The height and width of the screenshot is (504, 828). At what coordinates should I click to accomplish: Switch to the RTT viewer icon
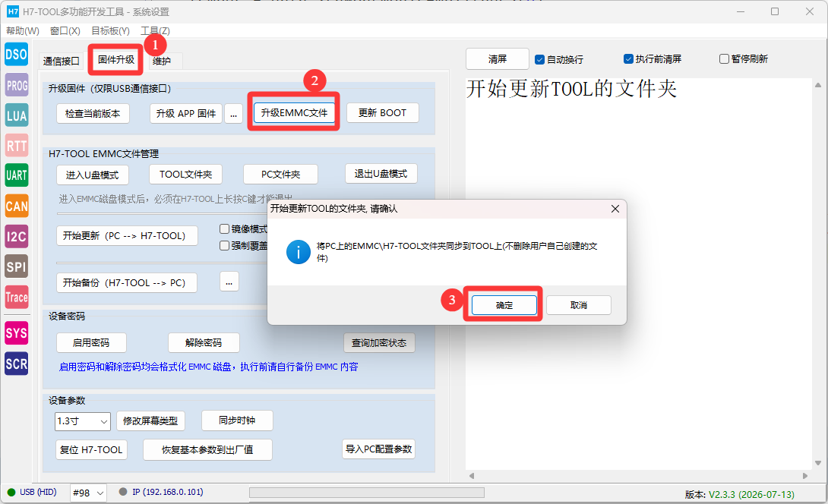click(17, 146)
